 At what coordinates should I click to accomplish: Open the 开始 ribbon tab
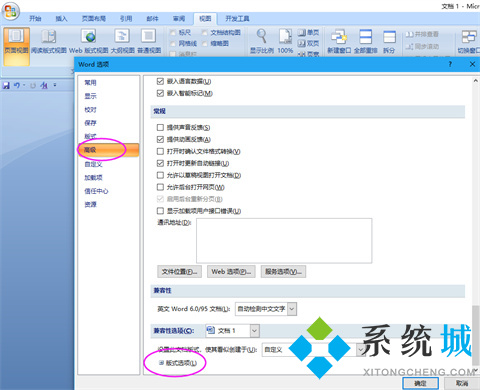click(x=35, y=19)
